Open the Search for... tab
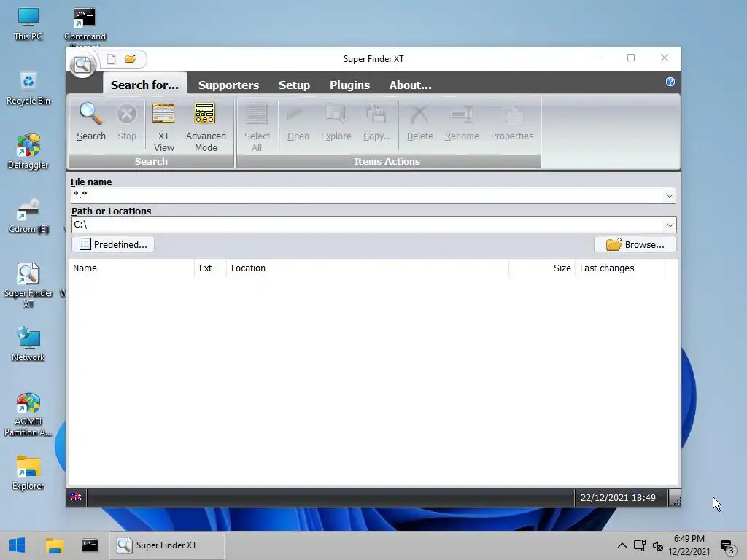 145,85
